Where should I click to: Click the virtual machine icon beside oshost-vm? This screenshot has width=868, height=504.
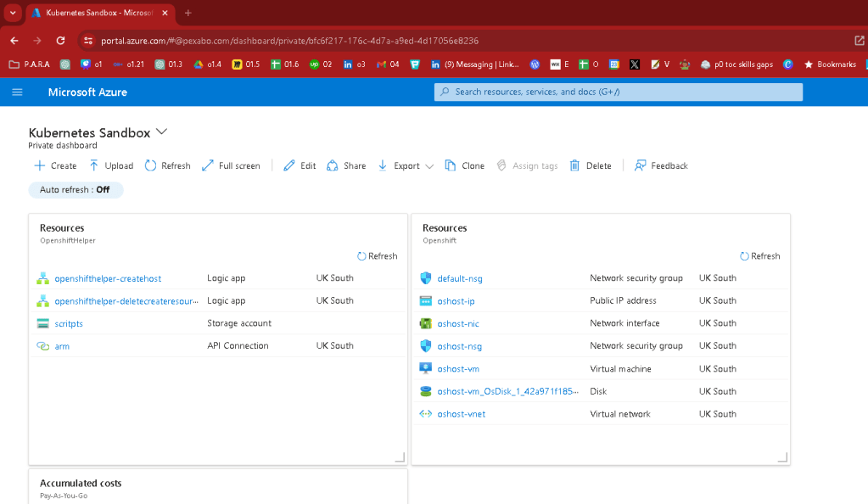(426, 368)
